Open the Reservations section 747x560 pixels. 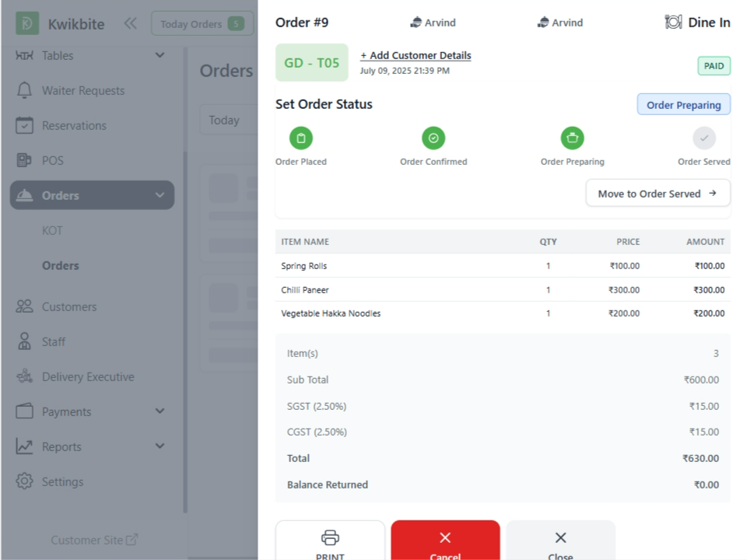pyautogui.click(x=24, y=125)
